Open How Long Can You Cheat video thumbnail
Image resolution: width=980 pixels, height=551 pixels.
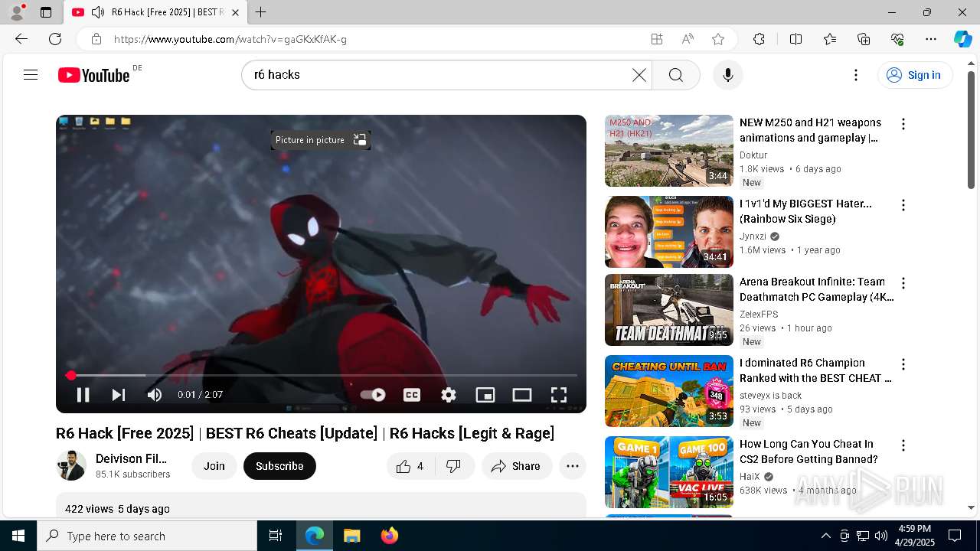coord(669,472)
